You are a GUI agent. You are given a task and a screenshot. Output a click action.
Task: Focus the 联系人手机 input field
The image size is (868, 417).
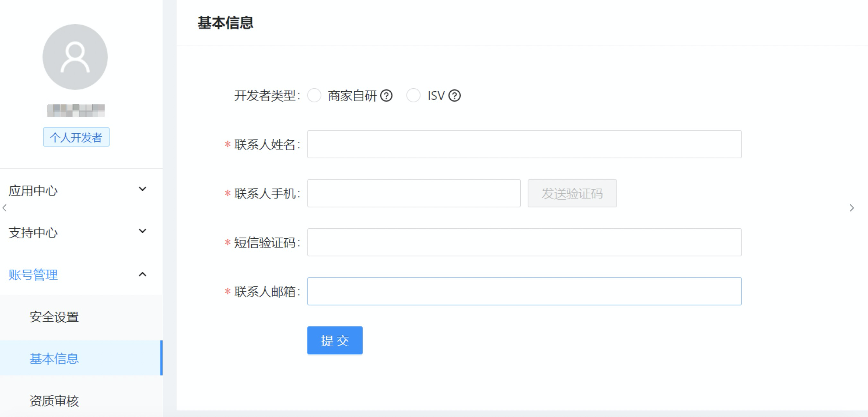click(413, 193)
